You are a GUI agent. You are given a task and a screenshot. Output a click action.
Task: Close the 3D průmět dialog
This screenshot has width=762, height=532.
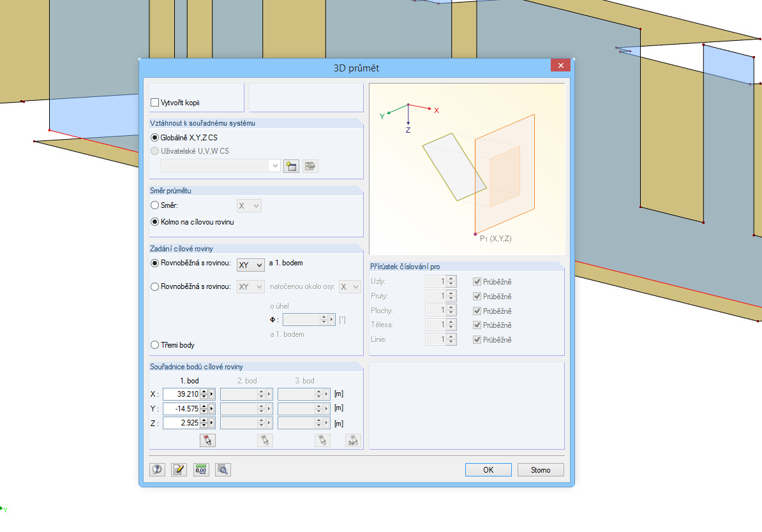560,65
